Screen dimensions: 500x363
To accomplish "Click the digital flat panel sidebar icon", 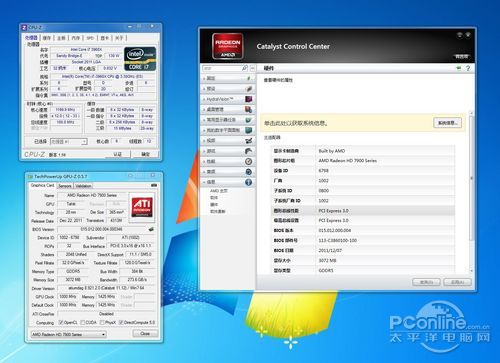I will pyautogui.click(x=249, y=130).
